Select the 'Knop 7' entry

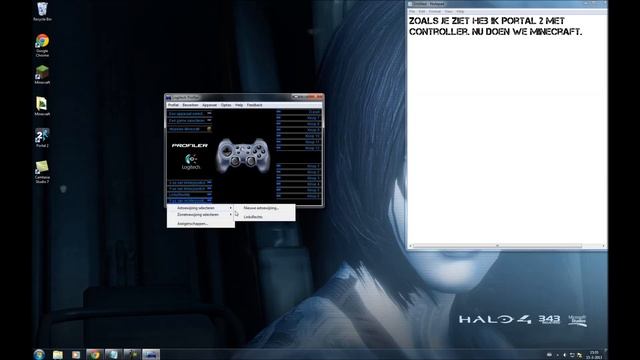299,118
